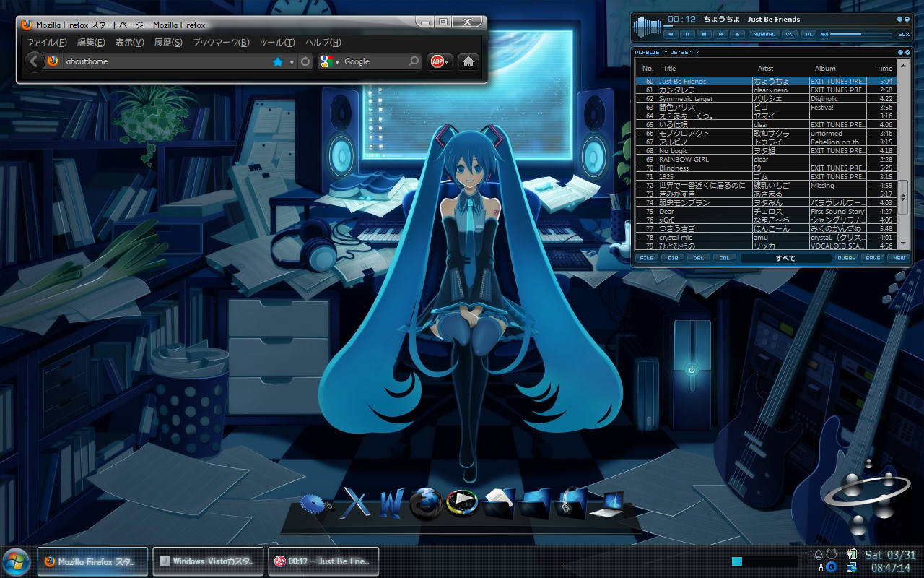Go back using the Firefox back arrow

[34, 61]
